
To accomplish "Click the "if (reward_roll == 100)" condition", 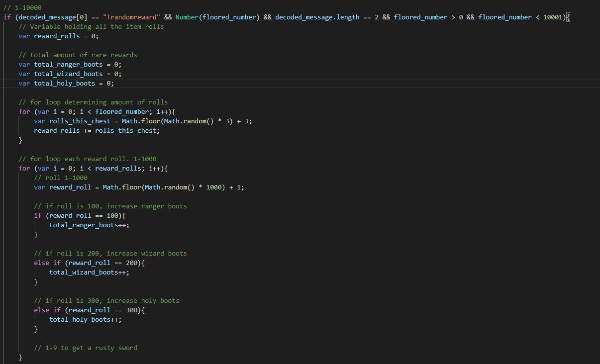I will click(78, 216).
